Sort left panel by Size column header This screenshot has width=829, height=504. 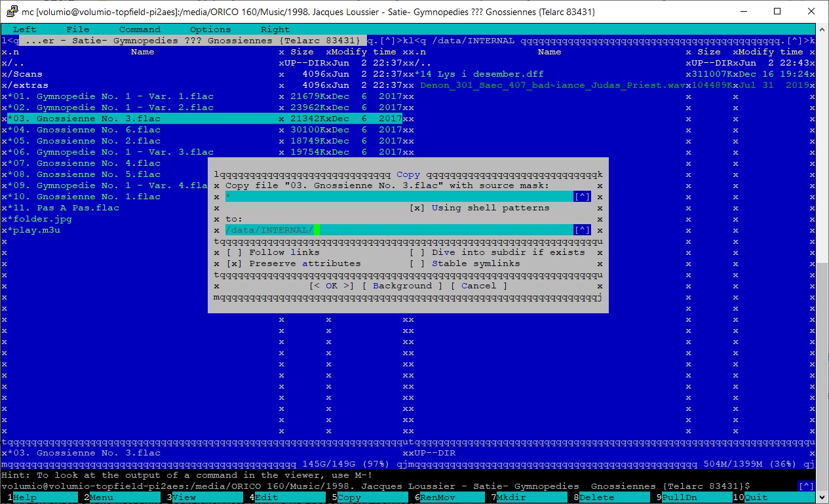pos(302,52)
